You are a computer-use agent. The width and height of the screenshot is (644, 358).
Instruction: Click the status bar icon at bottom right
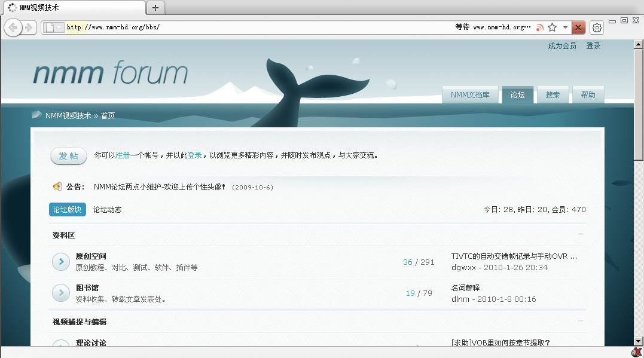637,352
